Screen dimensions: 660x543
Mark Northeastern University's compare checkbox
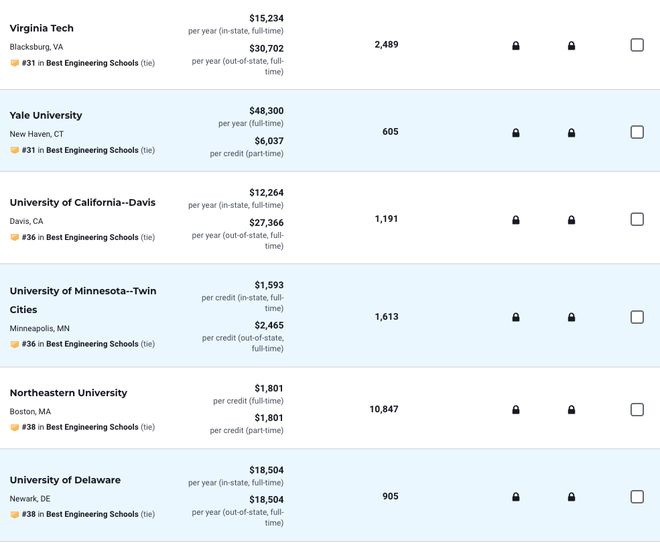tap(637, 409)
